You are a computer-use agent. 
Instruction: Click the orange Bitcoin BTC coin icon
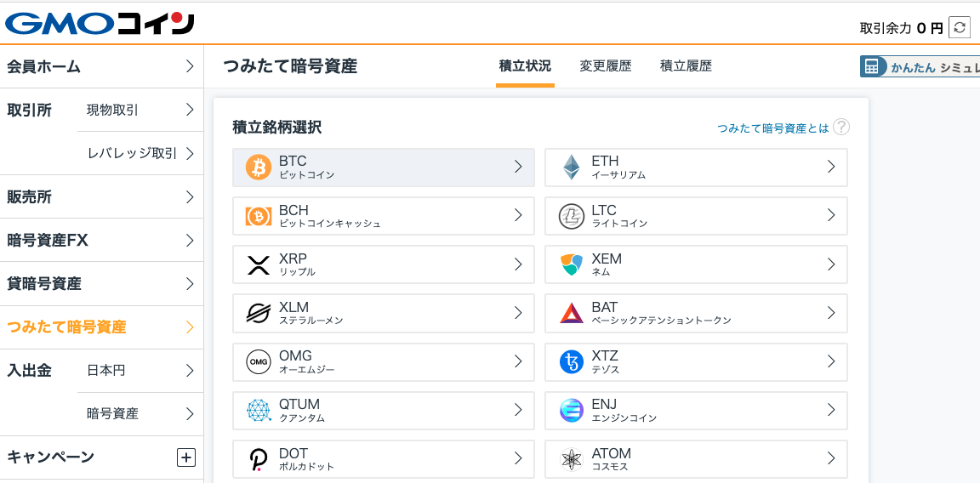pyautogui.click(x=258, y=168)
